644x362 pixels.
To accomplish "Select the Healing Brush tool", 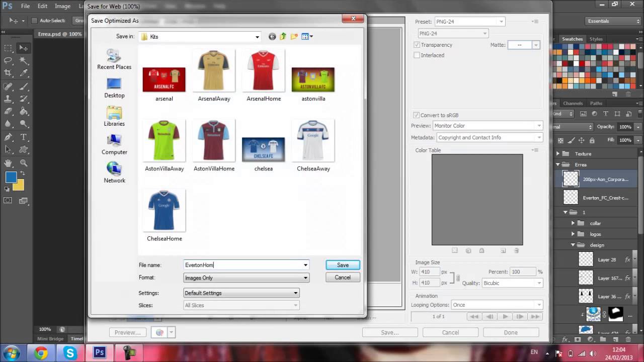I will [x=8, y=86].
